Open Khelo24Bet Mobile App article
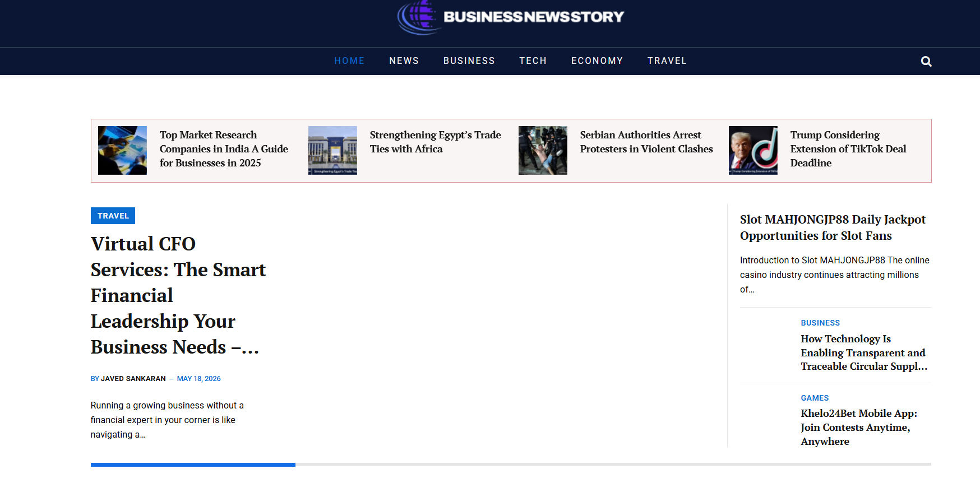980x483 pixels. point(858,427)
